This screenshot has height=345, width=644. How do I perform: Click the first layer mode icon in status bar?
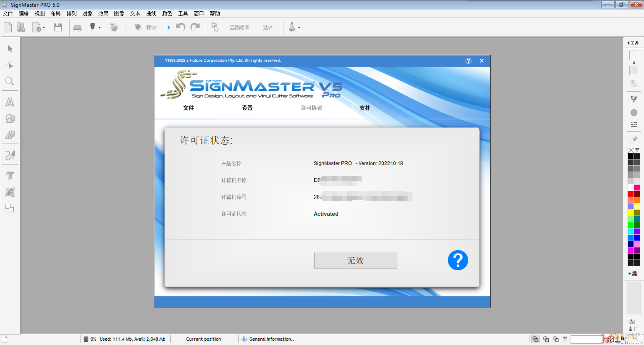535,339
